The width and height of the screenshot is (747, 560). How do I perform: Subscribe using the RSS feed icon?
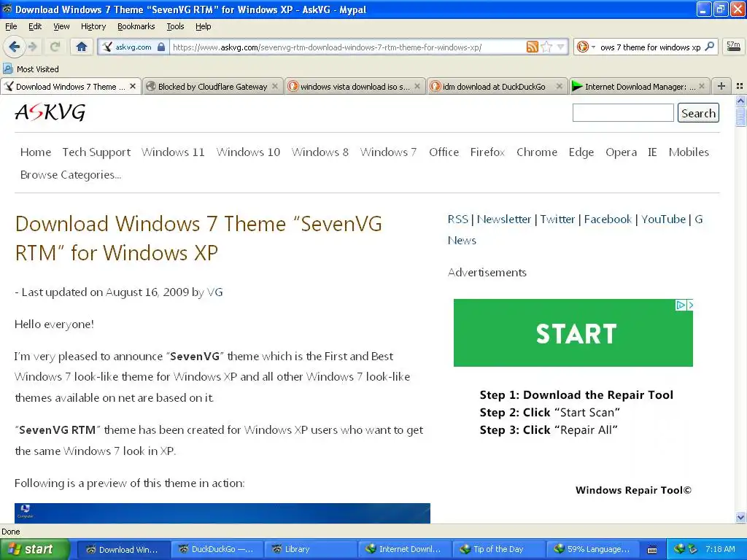pos(532,47)
